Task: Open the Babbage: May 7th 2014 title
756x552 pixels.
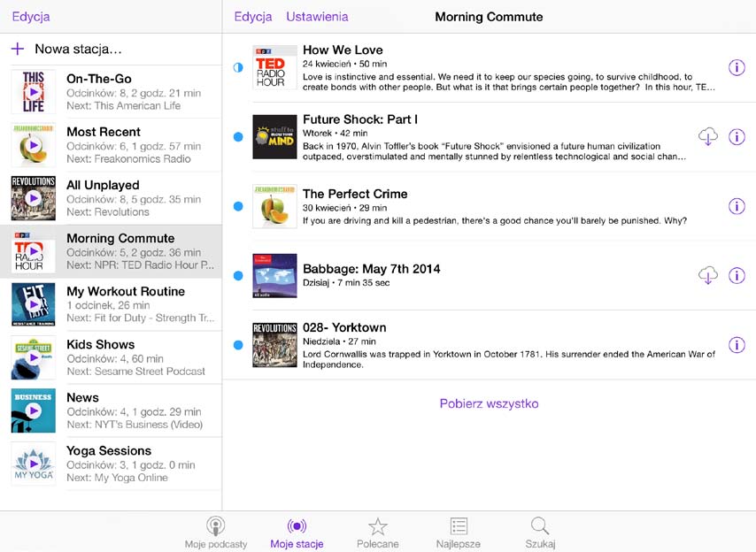Action: (x=371, y=269)
